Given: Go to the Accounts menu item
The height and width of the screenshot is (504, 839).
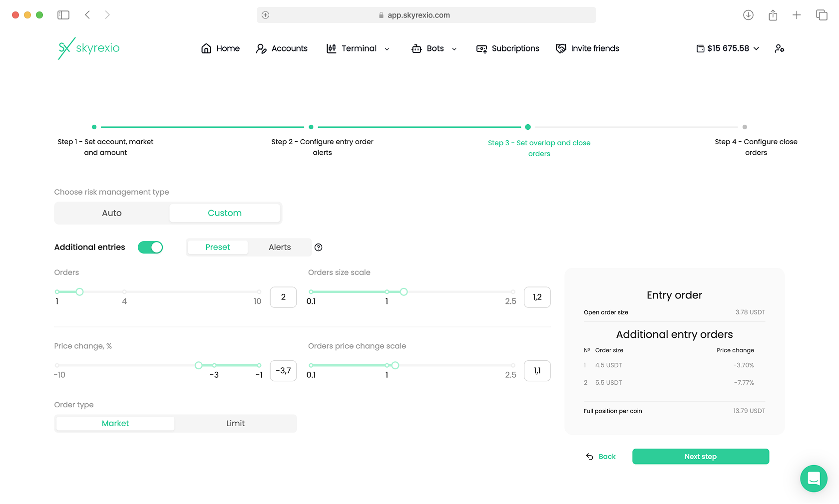Looking at the screenshot, I should click(282, 48).
